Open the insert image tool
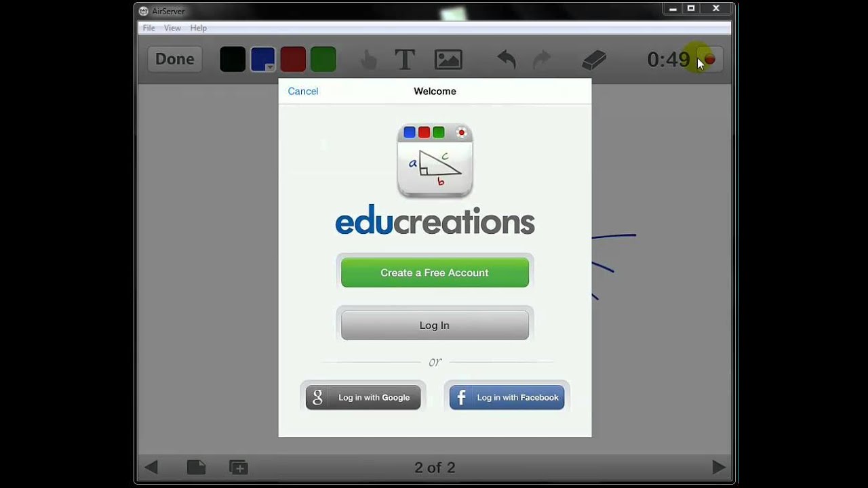Viewport: 868px width, 488px height. pos(448,60)
